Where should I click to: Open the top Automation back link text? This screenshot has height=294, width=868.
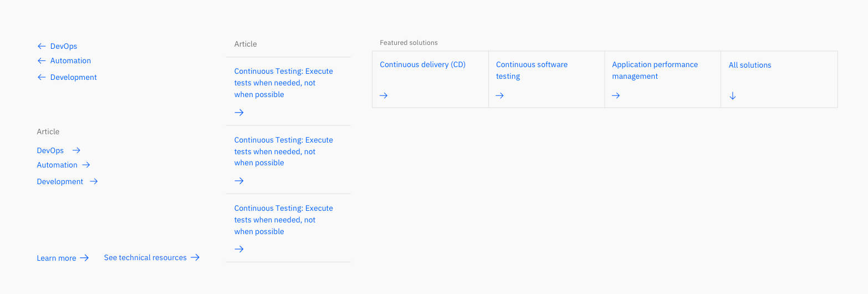coord(70,61)
